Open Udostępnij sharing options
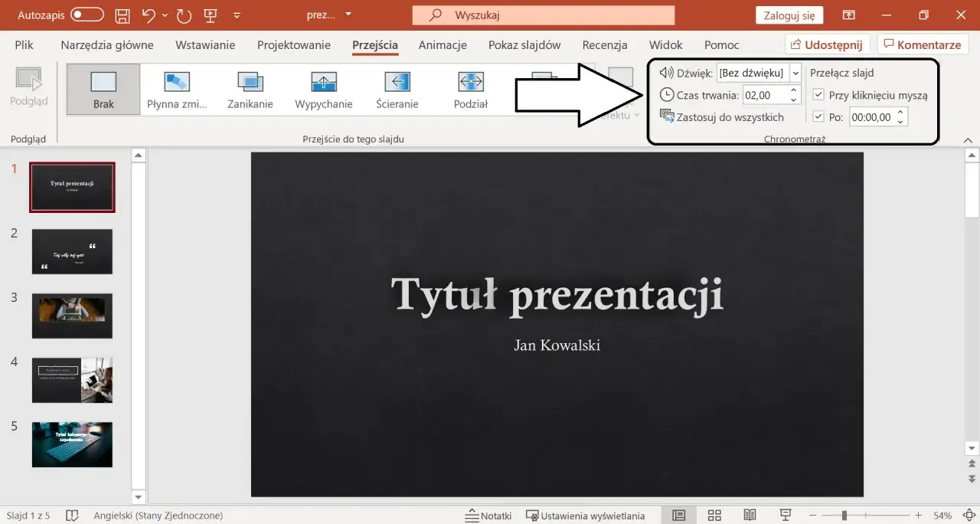The width and height of the screenshot is (980, 524). 827,44
